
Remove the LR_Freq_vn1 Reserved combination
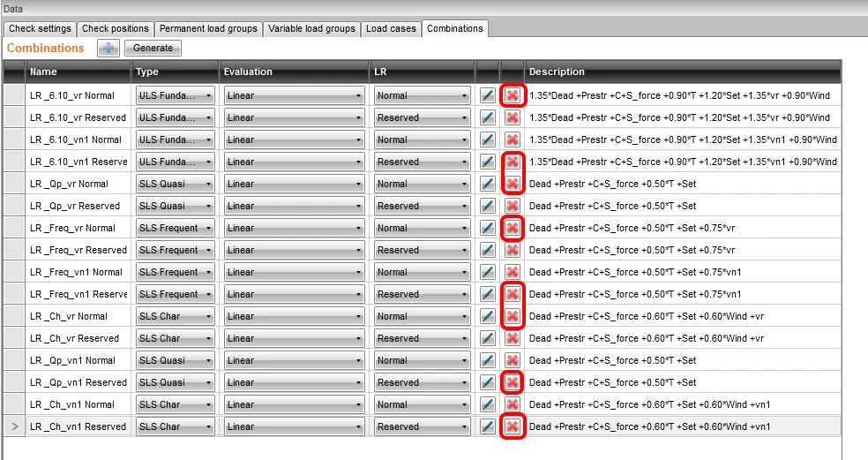[512, 294]
